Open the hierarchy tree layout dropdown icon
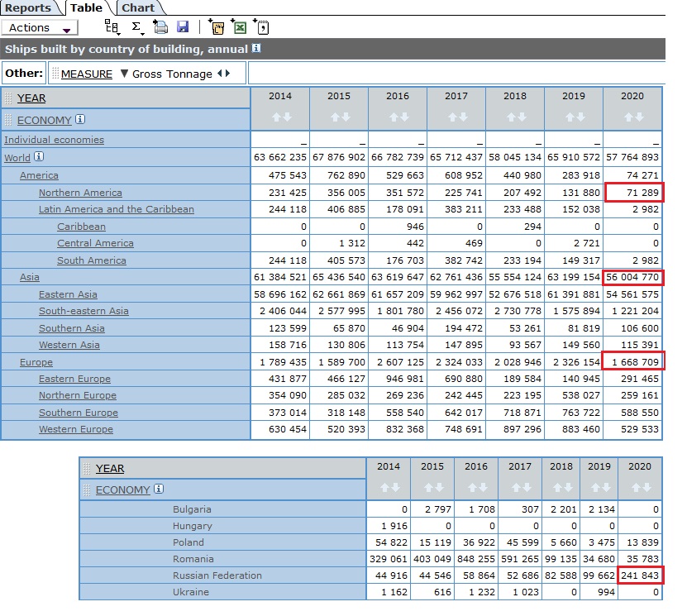Image resolution: width=687 pixels, height=616 pixels. click(x=112, y=27)
